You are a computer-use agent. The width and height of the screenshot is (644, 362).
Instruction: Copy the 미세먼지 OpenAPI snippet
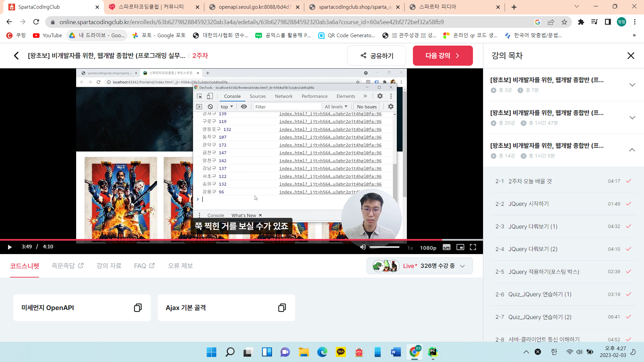[x=138, y=308]
